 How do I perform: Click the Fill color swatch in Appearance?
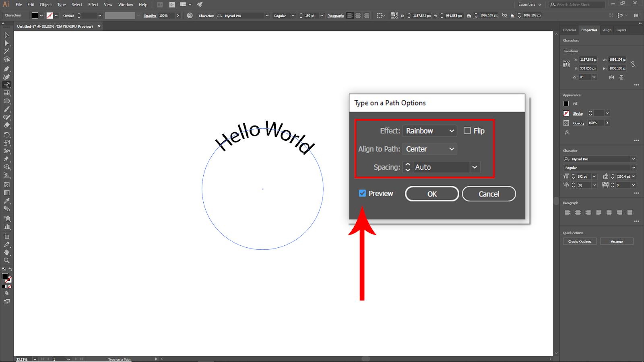coord(566,104)
